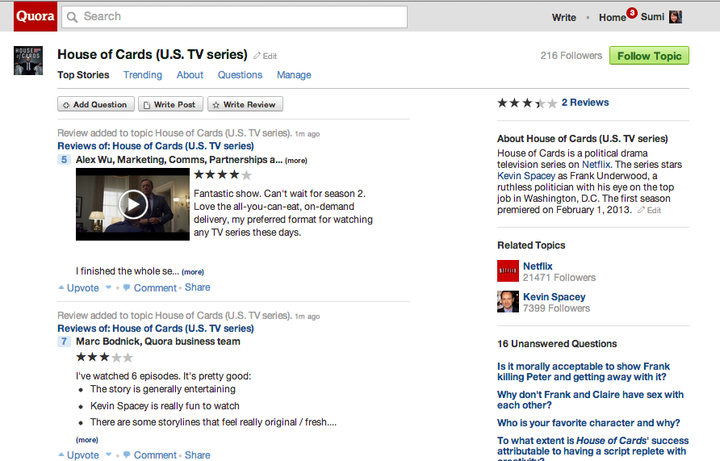
Task: Click '16 Unanswered Questions' heading
Action: (557, 344)
